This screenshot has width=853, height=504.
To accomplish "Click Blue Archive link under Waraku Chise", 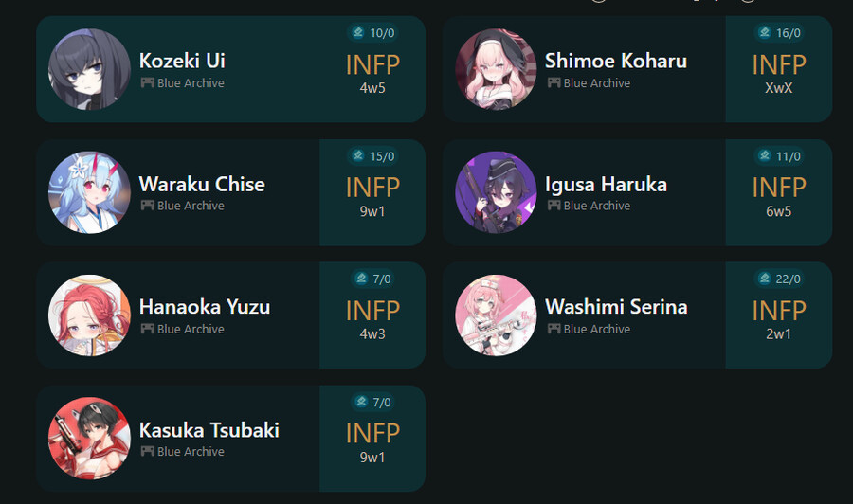I will pyautogui.click(x=191, y=206).
